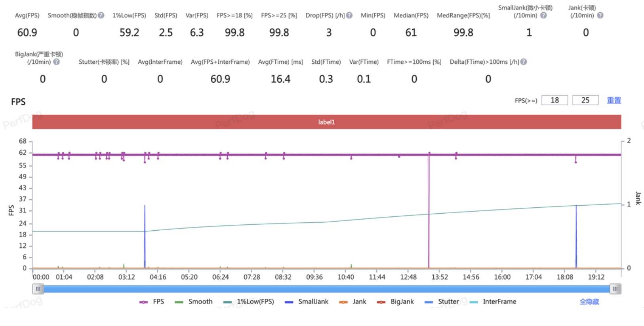Hide the 1%Low(FPS) legend series

coord(249,301)
